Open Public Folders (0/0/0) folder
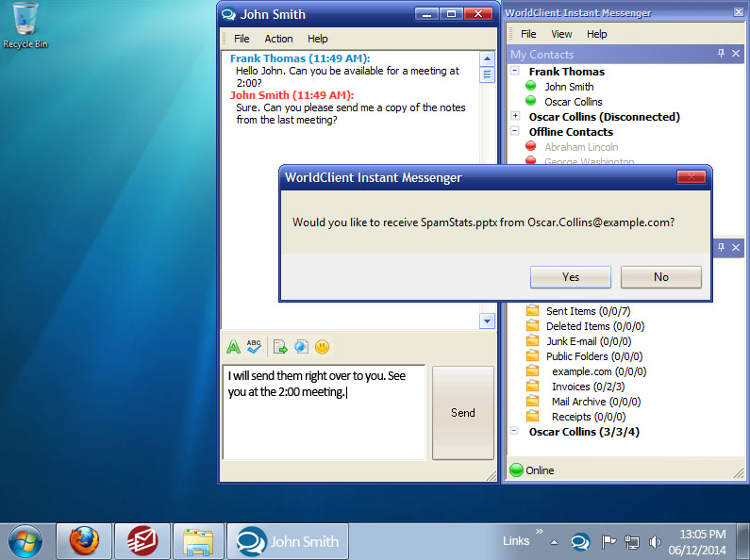Viewport: 750px width, 560px height. 594,356
